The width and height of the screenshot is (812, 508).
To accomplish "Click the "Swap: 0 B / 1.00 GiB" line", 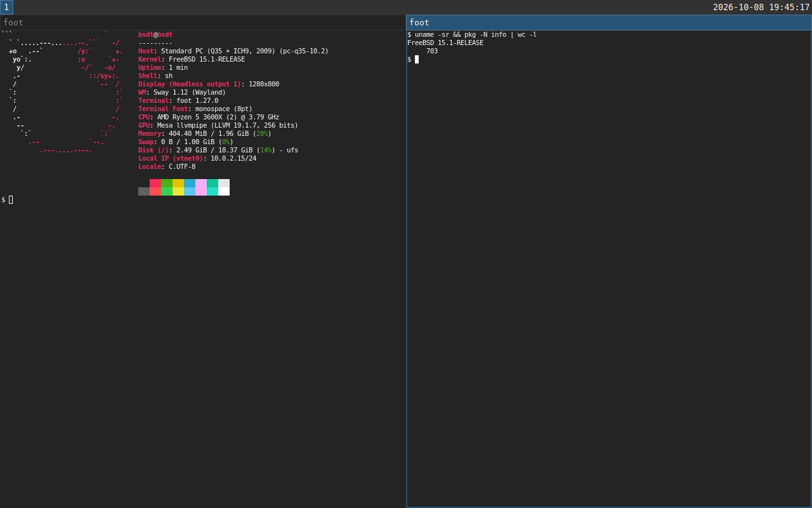I will click(186, 142).
